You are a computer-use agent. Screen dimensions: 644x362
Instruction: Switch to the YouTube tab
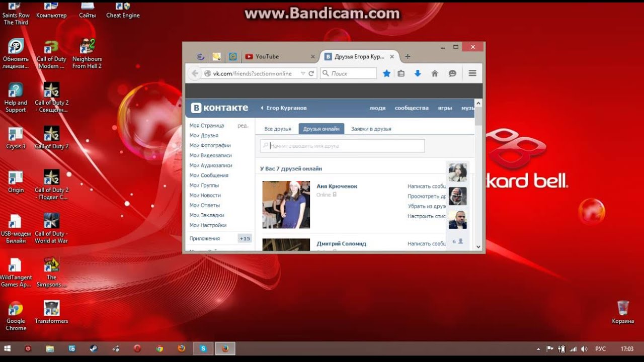(279, 56)
